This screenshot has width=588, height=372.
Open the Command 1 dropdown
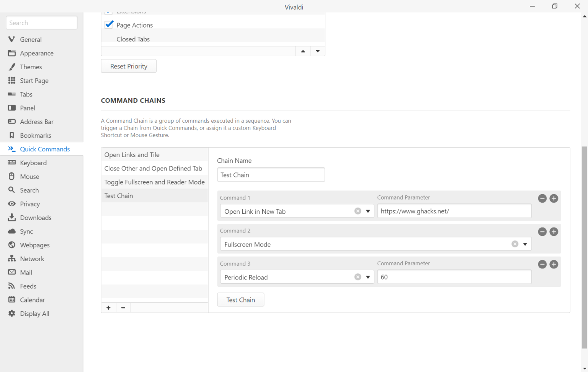click(x=368, y=211)
